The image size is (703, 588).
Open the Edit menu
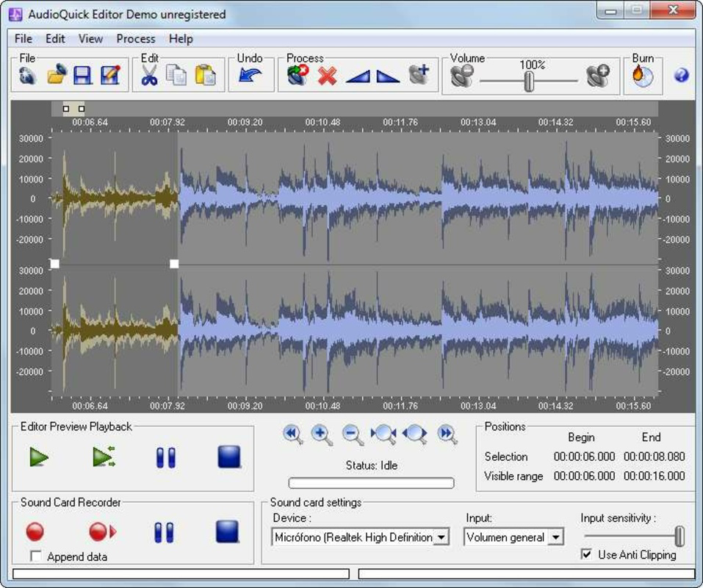(55, 39)
